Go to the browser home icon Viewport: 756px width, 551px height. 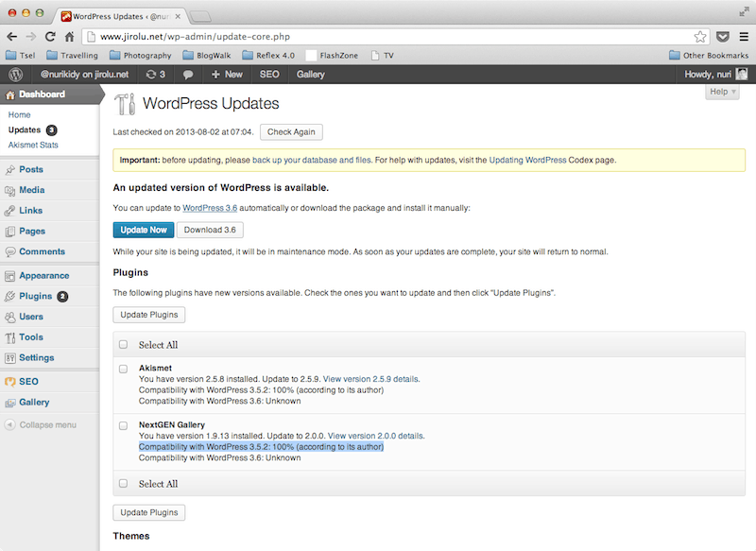(70, 37)
